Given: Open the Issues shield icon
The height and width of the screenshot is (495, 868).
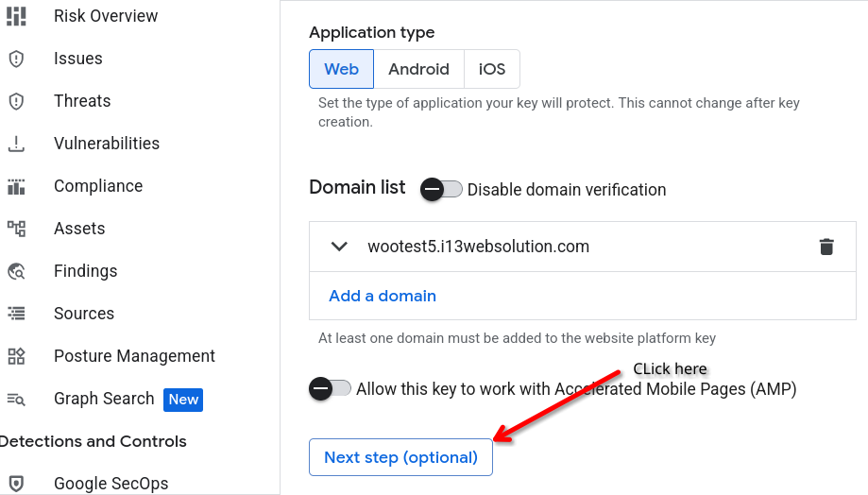Looking at the screenshot, I should [16, 59].
